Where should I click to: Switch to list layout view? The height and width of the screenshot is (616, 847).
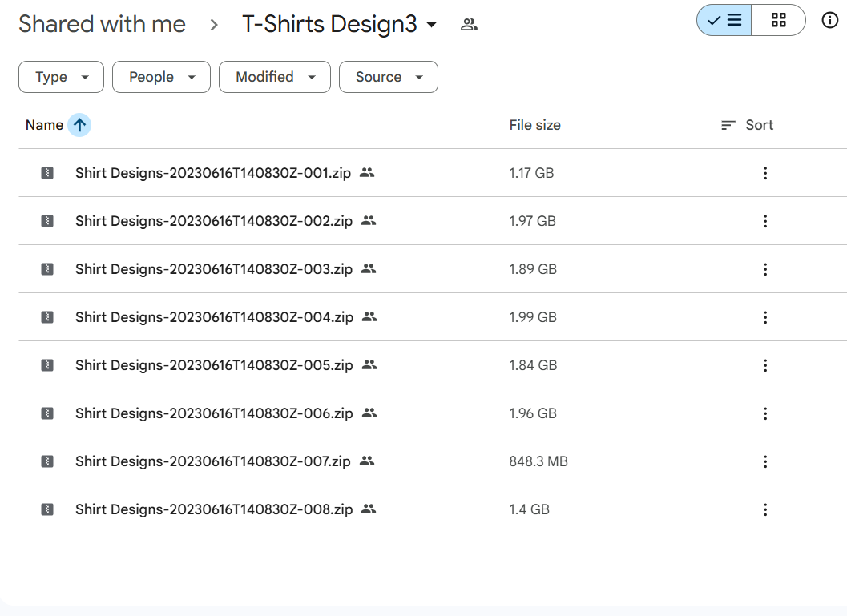tap(724, 21)
